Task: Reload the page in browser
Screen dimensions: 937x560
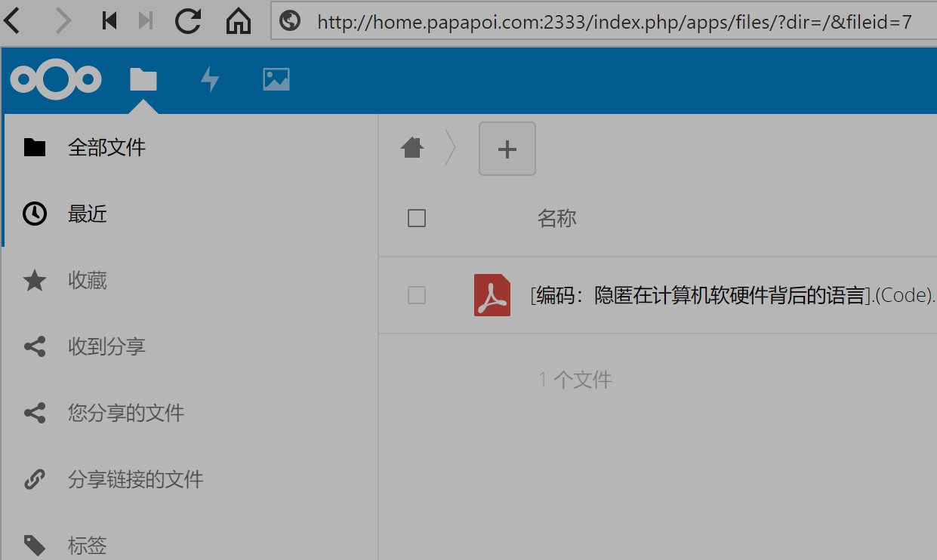Action: click(x=188, y=21)
